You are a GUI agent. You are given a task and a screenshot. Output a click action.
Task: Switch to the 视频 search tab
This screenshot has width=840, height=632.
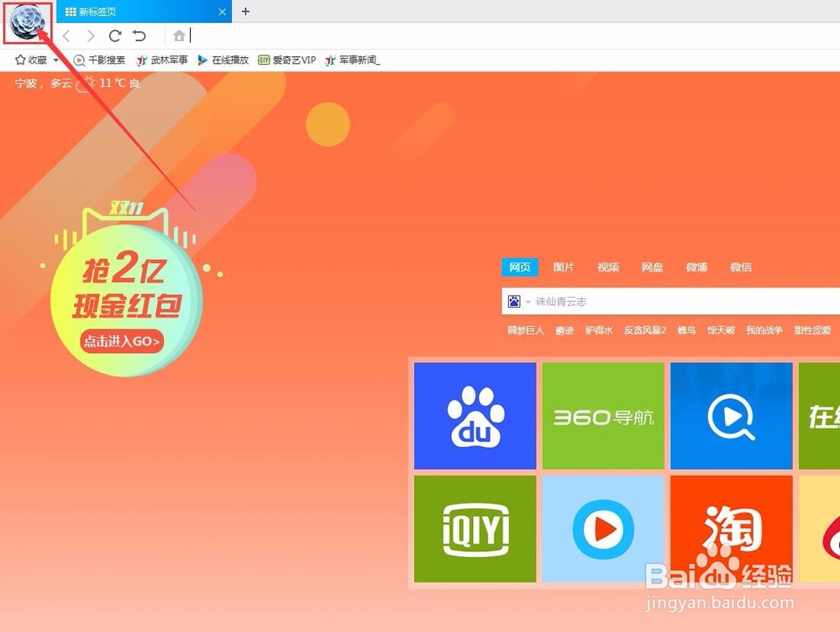coord(608,267)
